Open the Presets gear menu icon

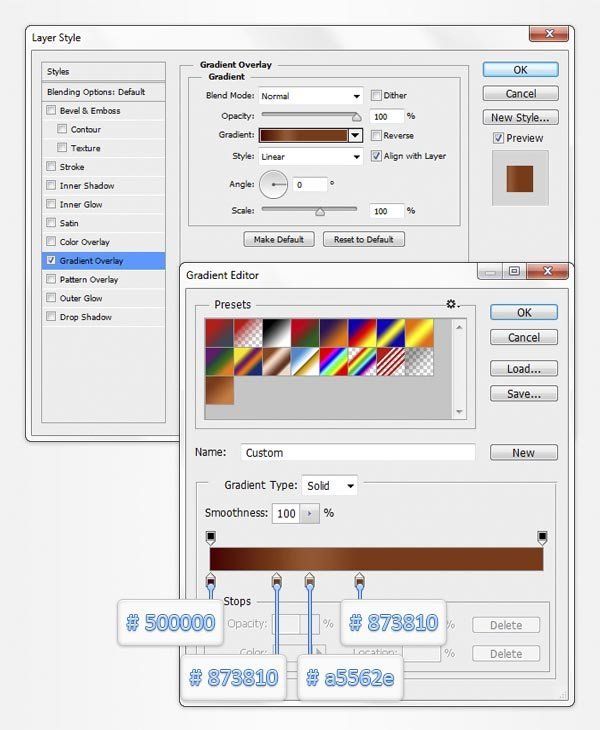coord(451,304)
